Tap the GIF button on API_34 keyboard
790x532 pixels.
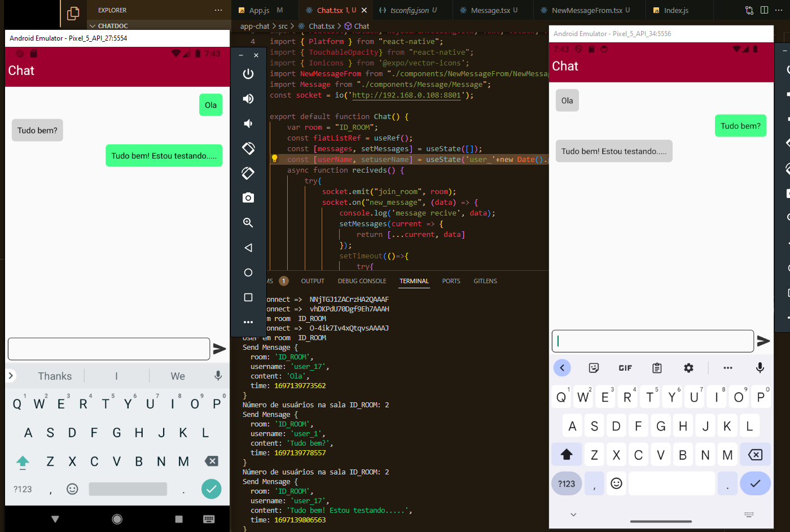click(x=625, y=368)
